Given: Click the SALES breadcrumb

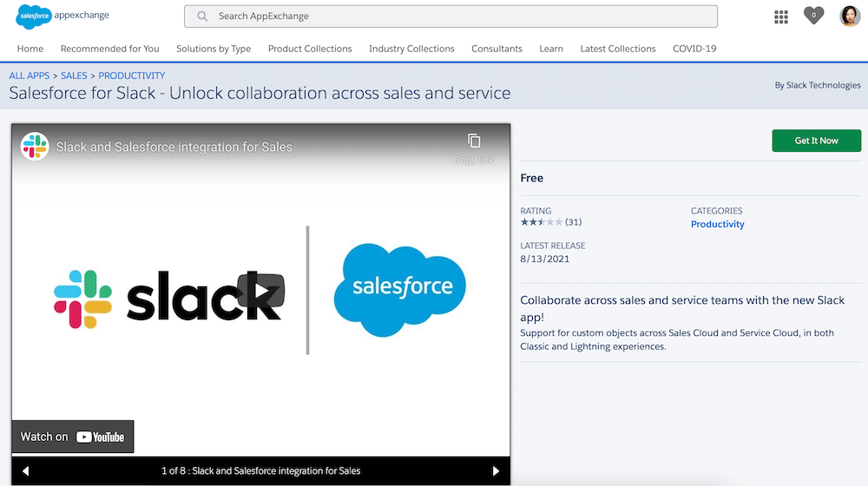Looking at the screenshot, I should coord(74,76).
